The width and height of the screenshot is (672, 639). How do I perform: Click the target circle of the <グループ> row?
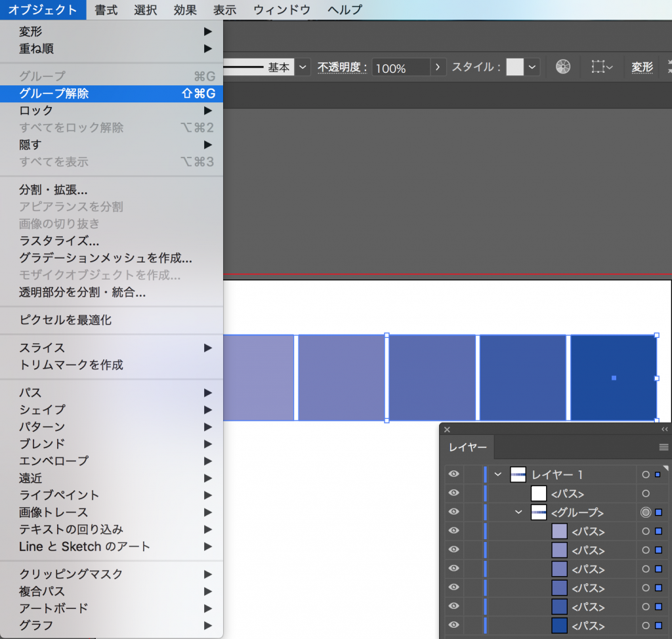646,512
